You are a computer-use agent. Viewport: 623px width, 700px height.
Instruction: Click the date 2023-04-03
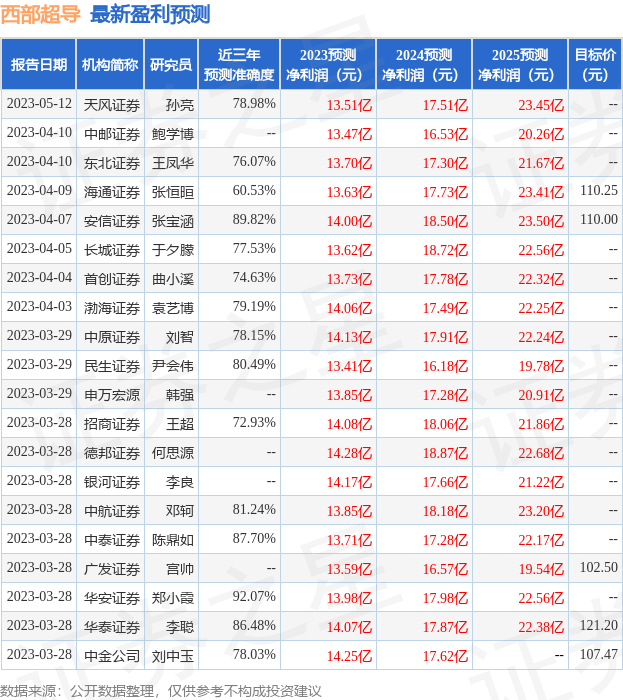[x=39, y=307]
